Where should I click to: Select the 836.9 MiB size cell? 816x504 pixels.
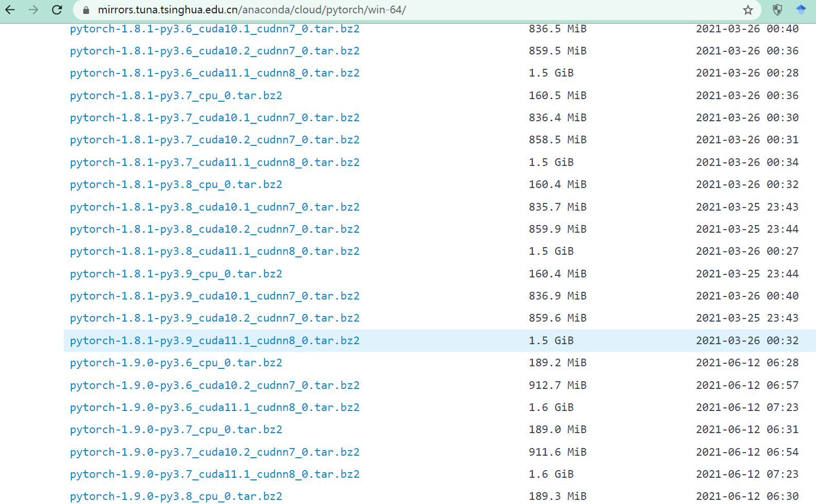click(x=558, y=296)
